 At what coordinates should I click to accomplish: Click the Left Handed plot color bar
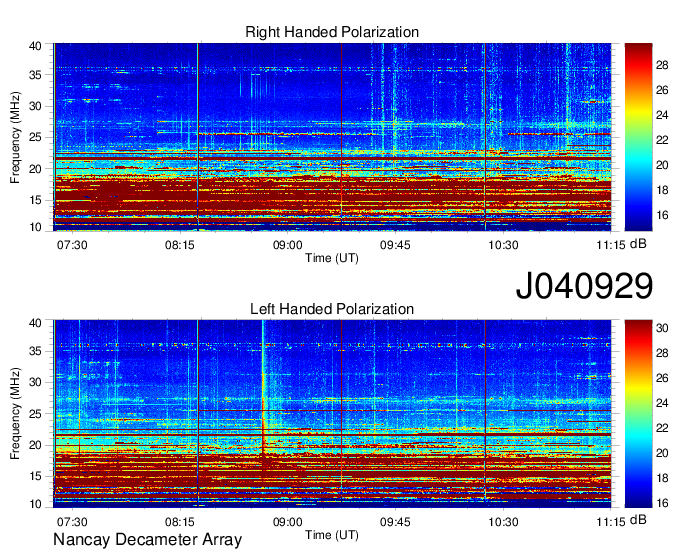(638, 414)
